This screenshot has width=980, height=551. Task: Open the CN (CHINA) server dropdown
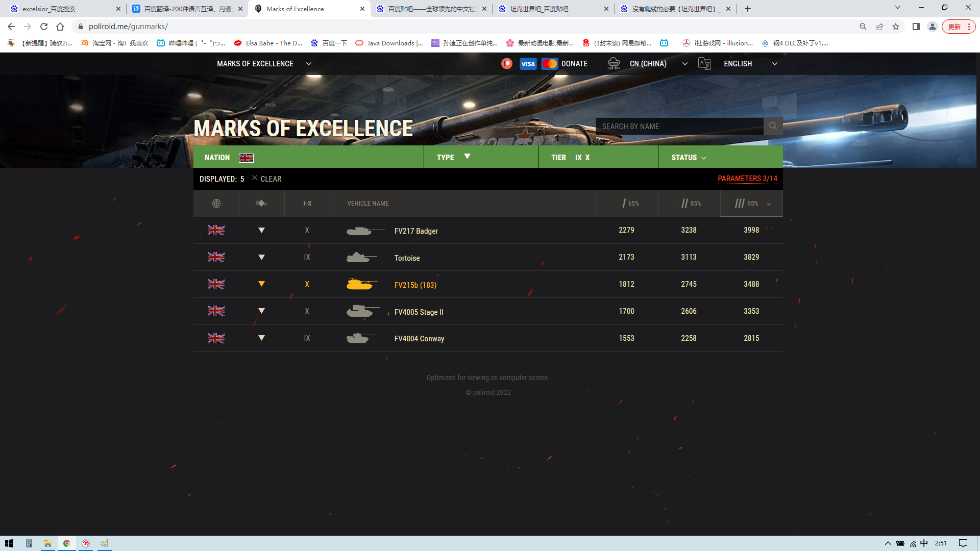tap(658, 64)
